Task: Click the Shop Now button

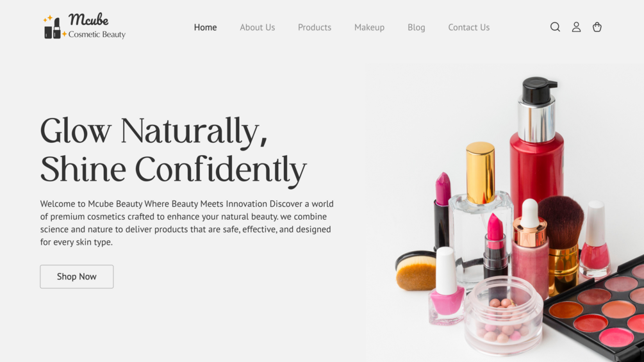Action: 77,277
